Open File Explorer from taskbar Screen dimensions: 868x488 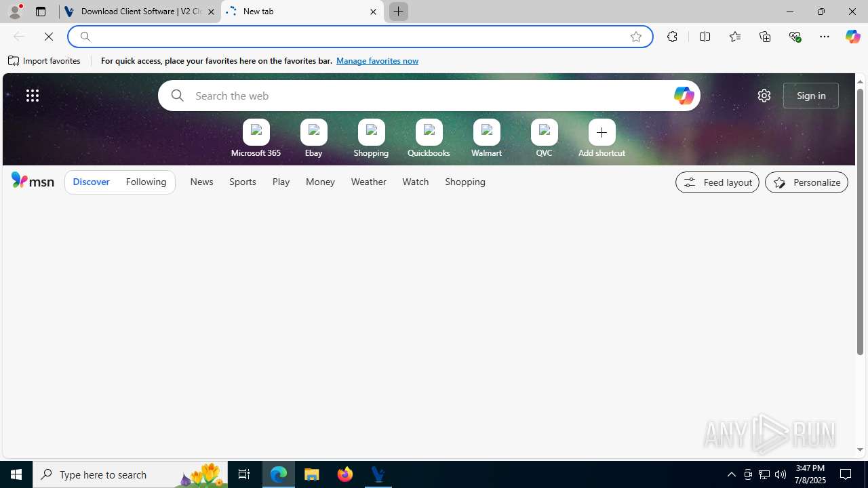point(312,474)
